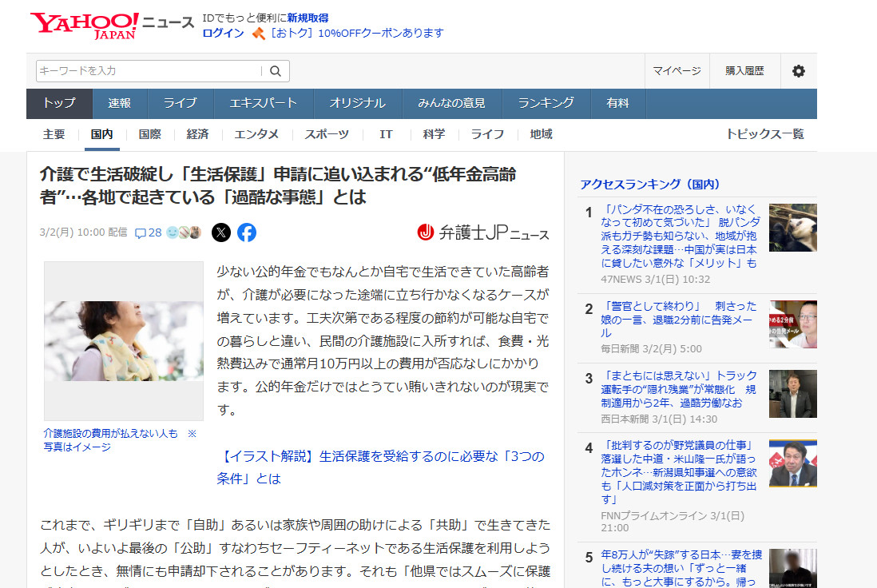This screenshot has height=588, width=877.
Task: Open the comments bubble showing 28
Action: tap(148, 232)
